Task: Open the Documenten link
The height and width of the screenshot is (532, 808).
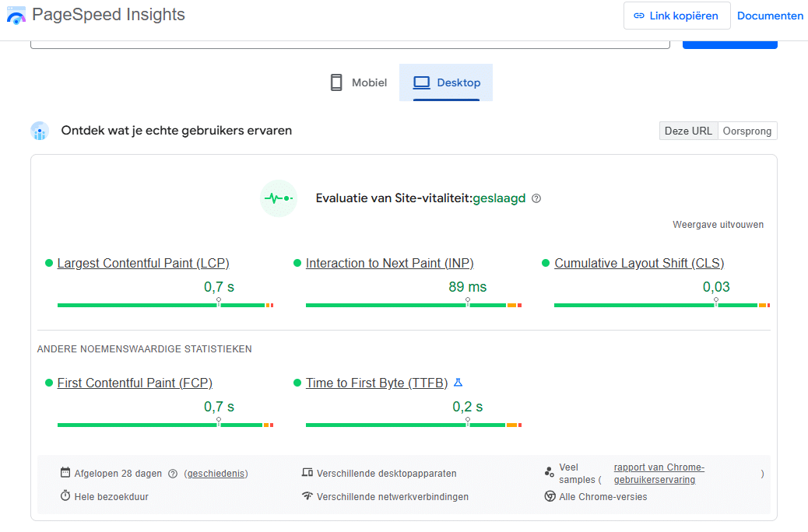Action: 770,16
